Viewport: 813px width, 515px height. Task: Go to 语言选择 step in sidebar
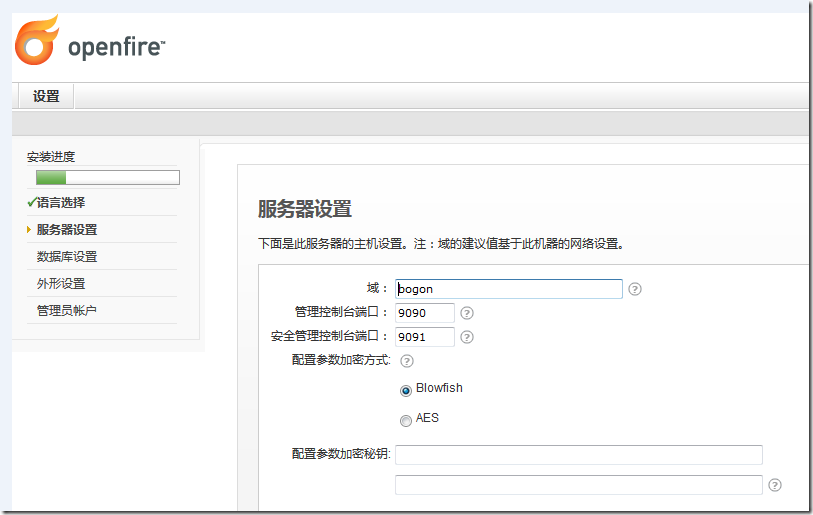[61, 202]
